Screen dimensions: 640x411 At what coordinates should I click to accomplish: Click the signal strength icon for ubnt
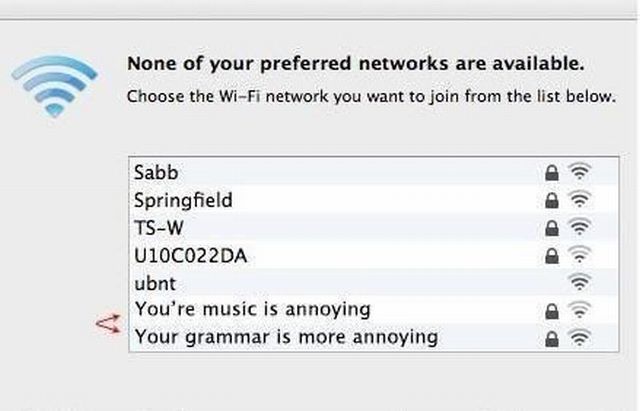coord(578,282)
